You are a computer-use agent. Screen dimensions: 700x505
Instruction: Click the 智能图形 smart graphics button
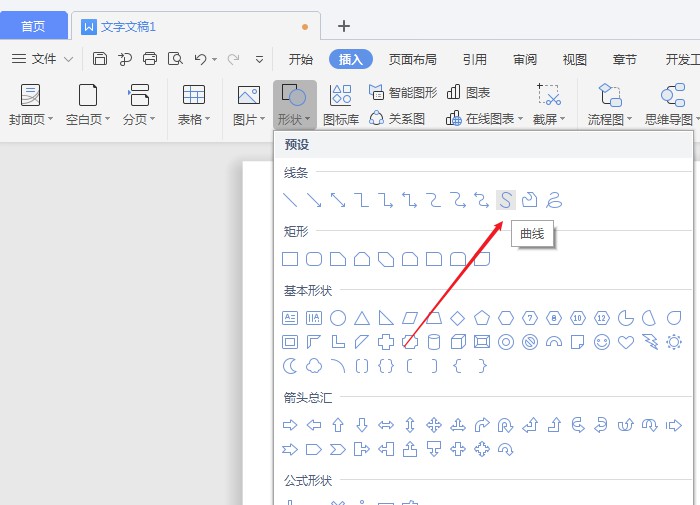click(403, 92)
